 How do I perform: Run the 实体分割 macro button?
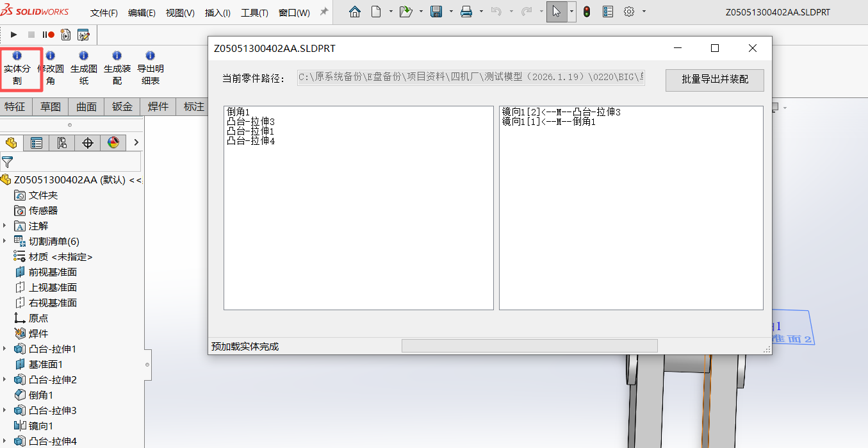pyautogui.click(x=17, y=69)
